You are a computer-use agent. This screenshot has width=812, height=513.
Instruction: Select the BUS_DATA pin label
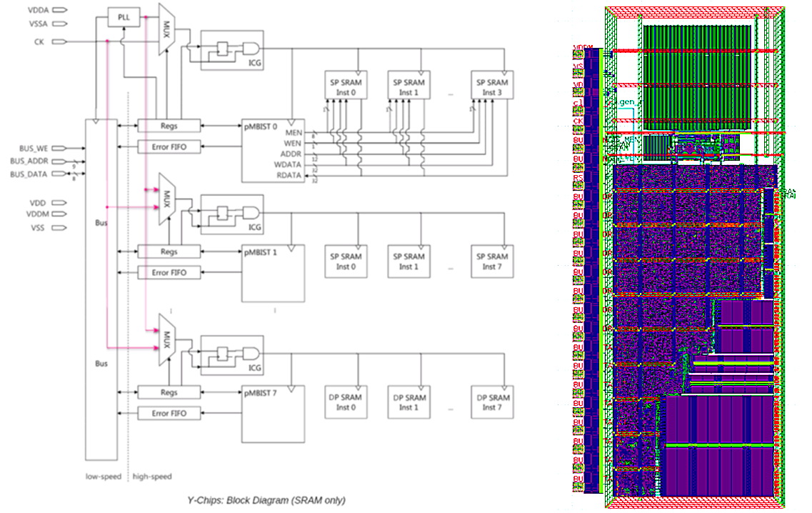29,174
